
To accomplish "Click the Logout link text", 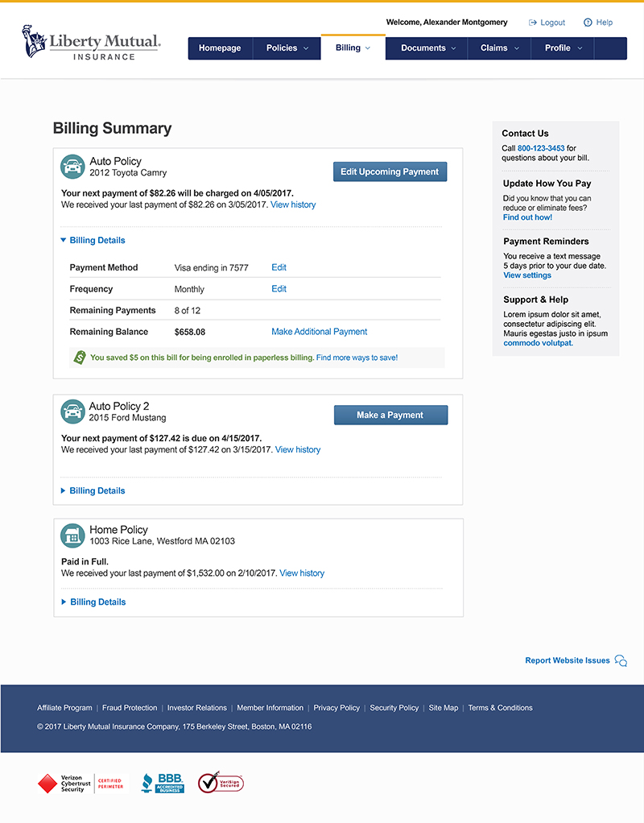I will 553,23.
